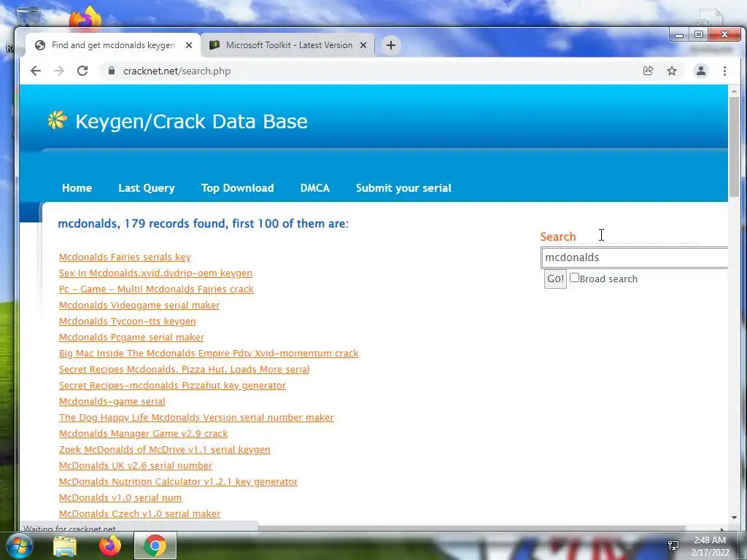Open the Recycle Bin on desktop
Screen dimensions: 747x560
tap(28, 16)
